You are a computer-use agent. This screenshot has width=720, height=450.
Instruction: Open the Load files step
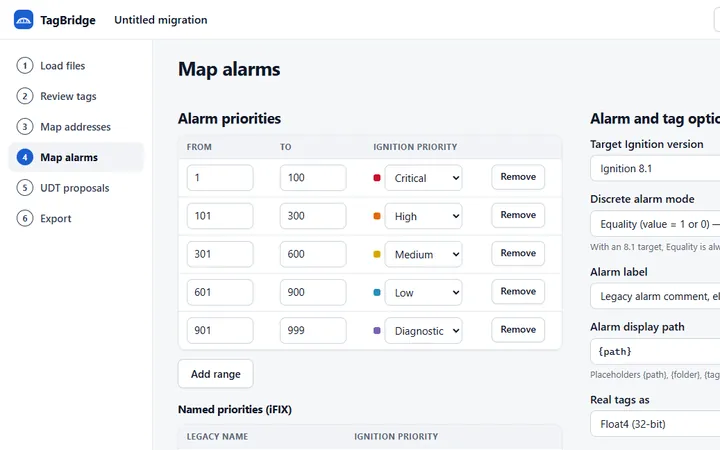76,66
